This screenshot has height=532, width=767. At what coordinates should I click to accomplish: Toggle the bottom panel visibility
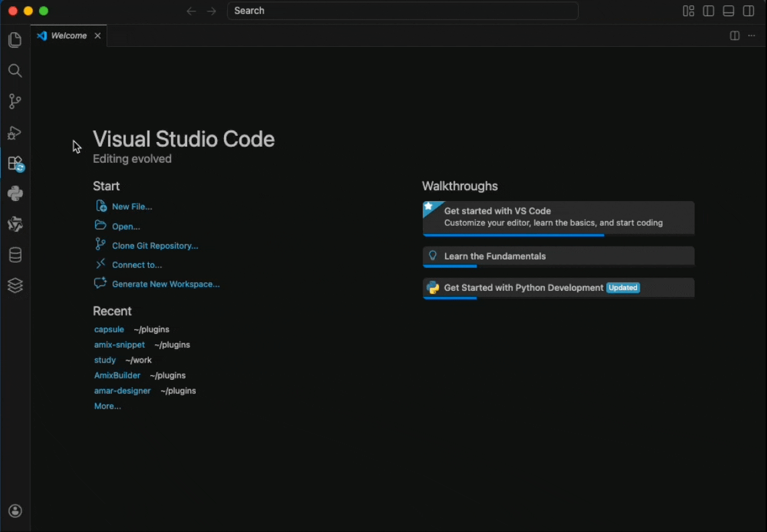pos(729,11)
